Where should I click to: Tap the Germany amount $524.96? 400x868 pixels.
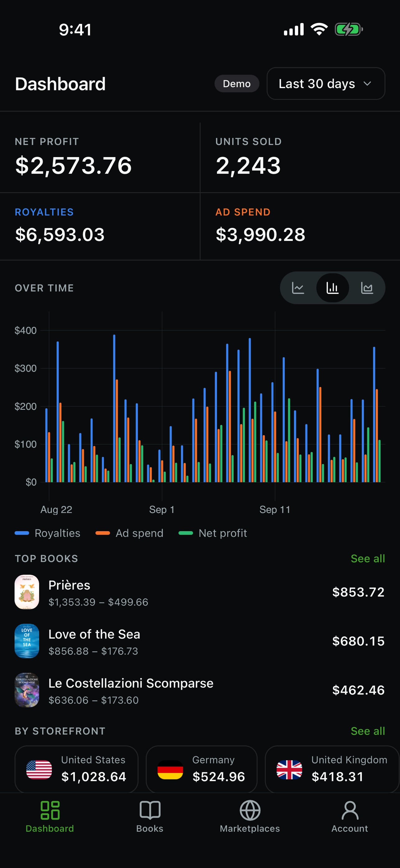[218, 777]
